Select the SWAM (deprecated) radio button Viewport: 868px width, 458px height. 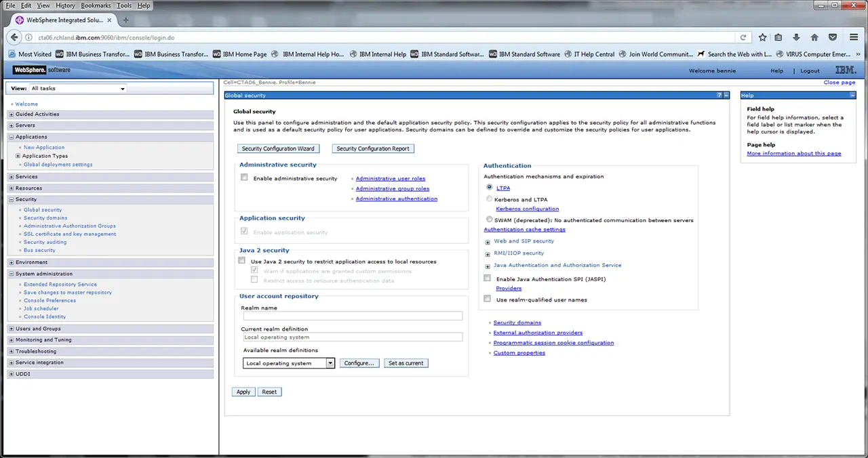[490, 220]
